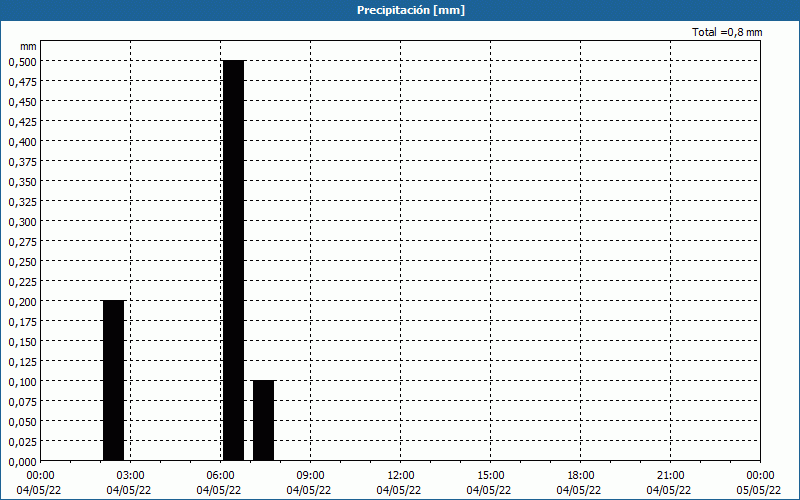Image resolution: width=800 pixels, height=500 pixels.
Task: Select the 0,425 y-axis label
Action: pos(22,122)
